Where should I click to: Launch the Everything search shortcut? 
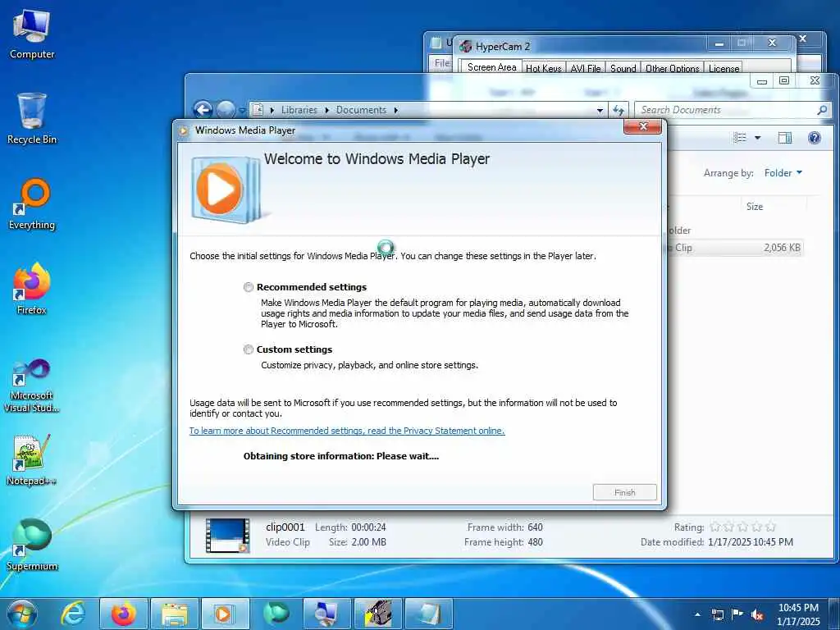(32, 204)
